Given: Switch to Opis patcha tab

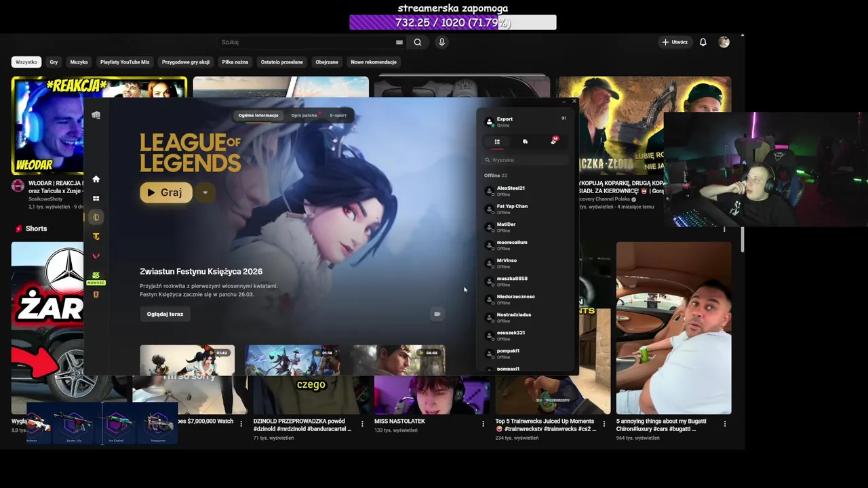Looking at the screenshot, I should (x=304, y=115).
